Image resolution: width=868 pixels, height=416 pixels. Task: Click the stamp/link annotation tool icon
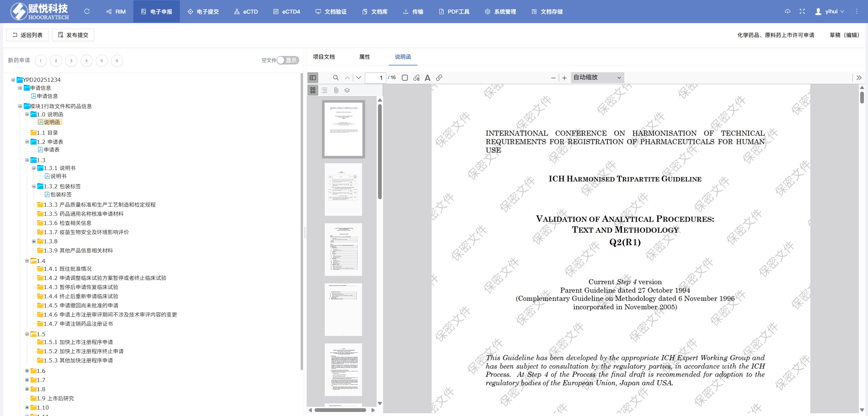[x=416, y=78]
